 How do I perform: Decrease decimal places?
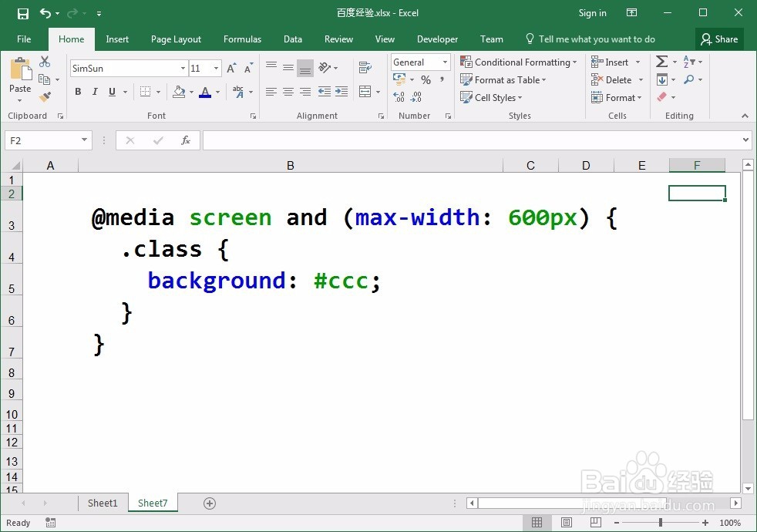click(x=416, y=97)
